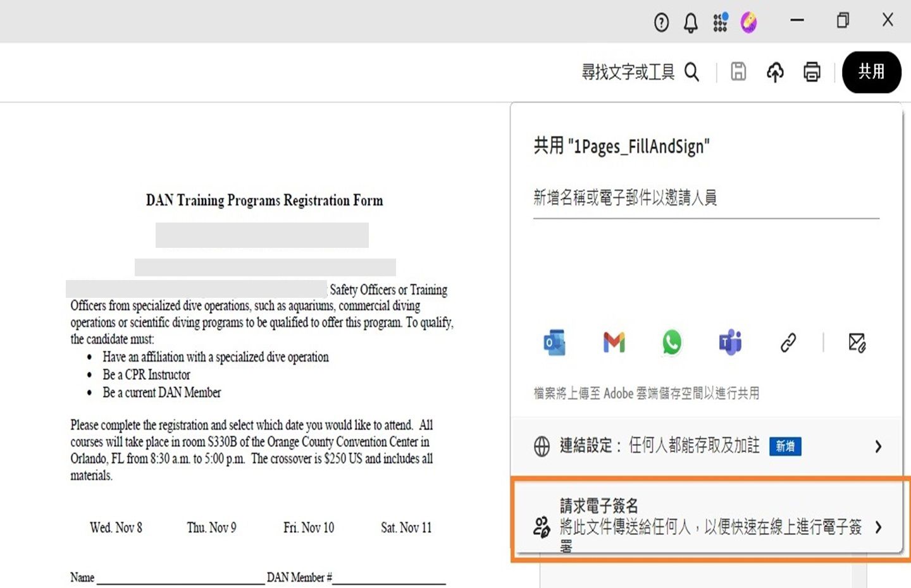Open the print dialog for the PDF
Screen dimensions: 911x588
[812, 72]
